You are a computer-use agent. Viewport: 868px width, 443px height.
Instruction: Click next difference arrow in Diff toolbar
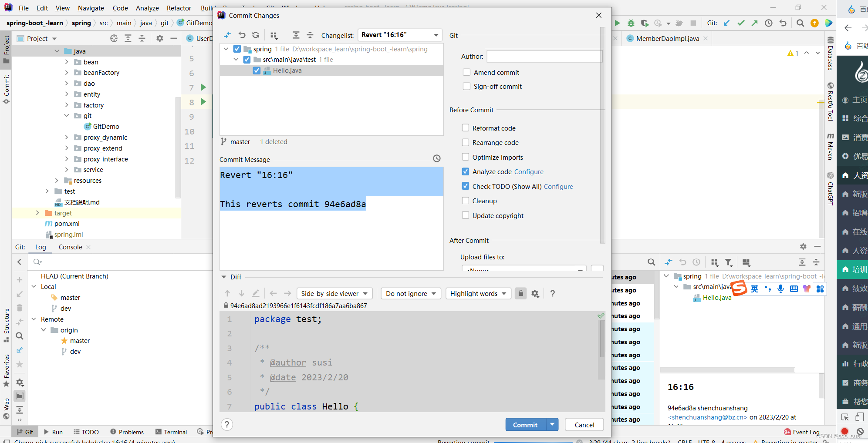pos(242,293)
